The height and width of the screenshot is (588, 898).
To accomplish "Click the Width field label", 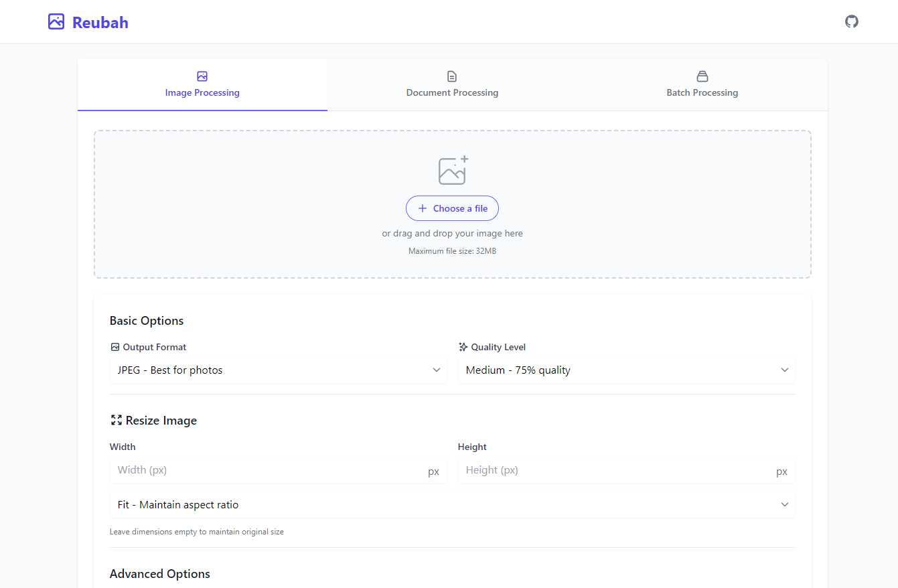I will click(123, 447).
